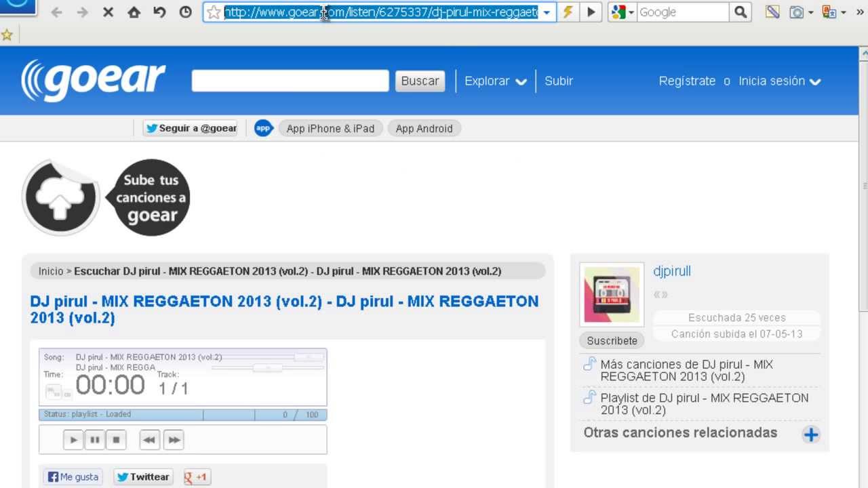The height and width of the screenshot is (488, 868).
Task: Click the fast-forward button in the player
Action: pyautogui.click(x=174, y=440)
